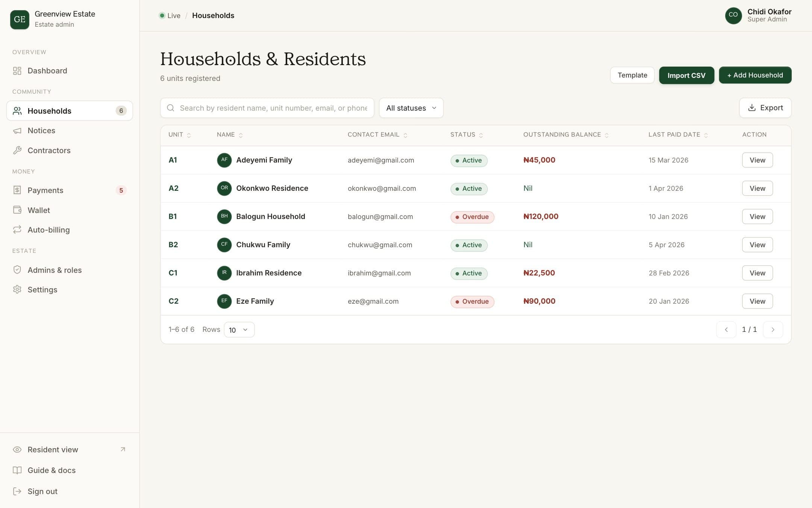Sort table by Name column
The width and height of the screenshot is (812, 508).
(x=230, y=135)
